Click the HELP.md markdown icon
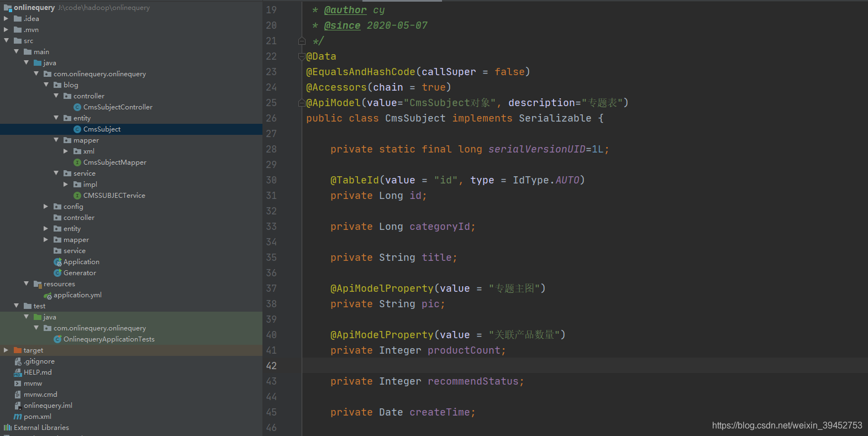This screenshot has width=868, height=436. (18, 372)
